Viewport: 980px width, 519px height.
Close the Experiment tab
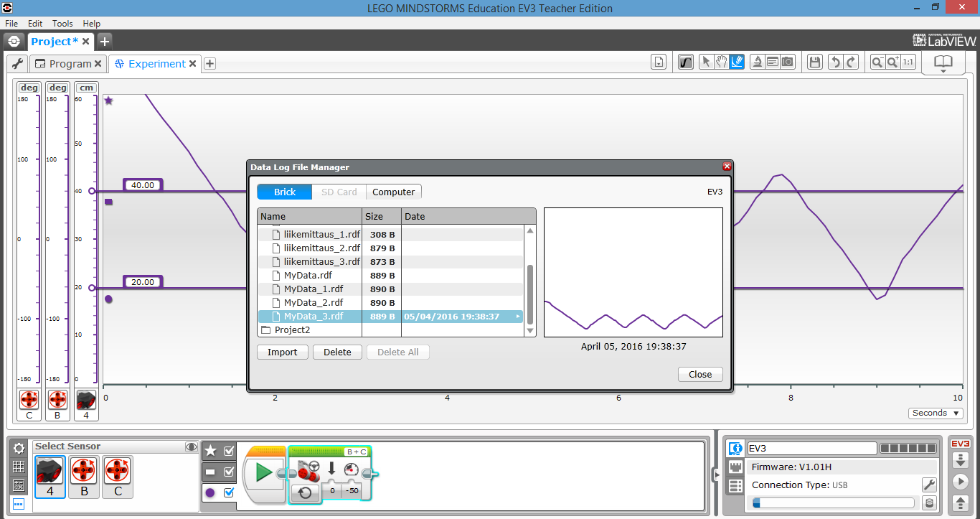pos(192,64)
